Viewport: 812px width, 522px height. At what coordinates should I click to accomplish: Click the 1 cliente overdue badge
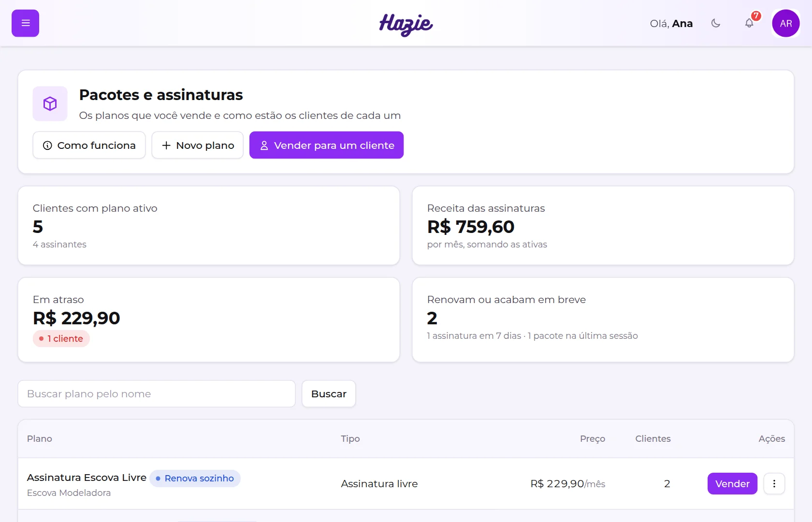tap(61, 339)
